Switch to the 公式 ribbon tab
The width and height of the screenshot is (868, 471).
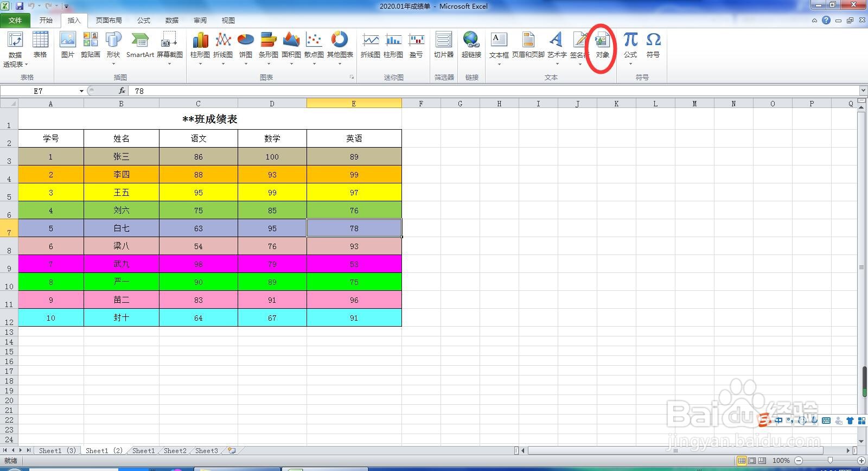tap(144, 20)
